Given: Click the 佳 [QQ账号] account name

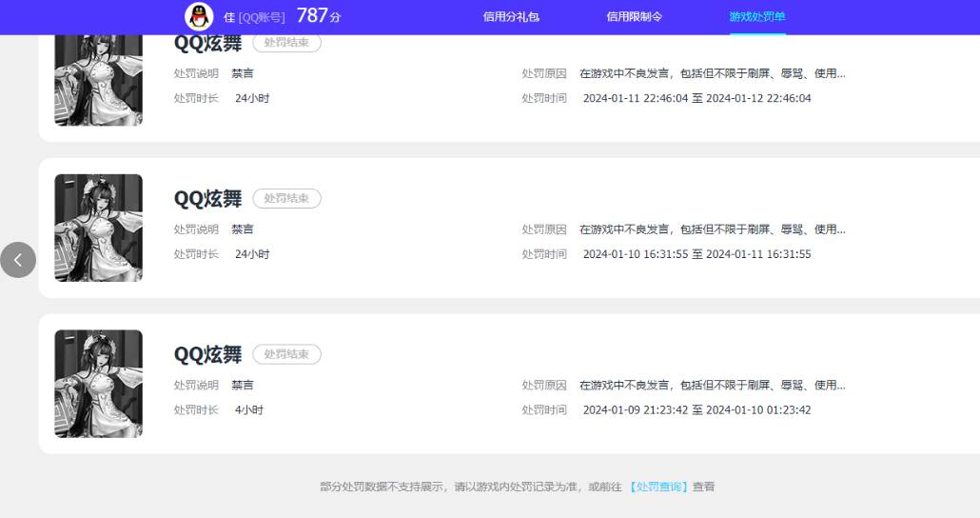Looking at the screenshot, I should pos(254,17).
